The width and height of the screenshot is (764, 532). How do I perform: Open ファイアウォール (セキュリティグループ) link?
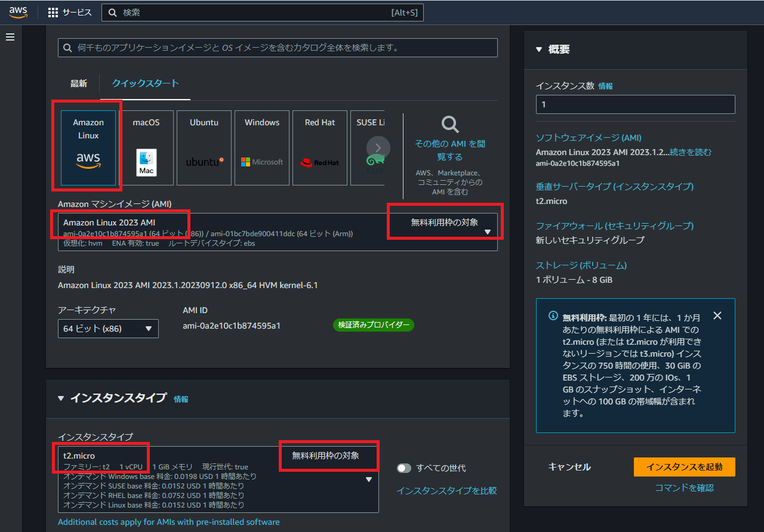click(x=615, y=226)
